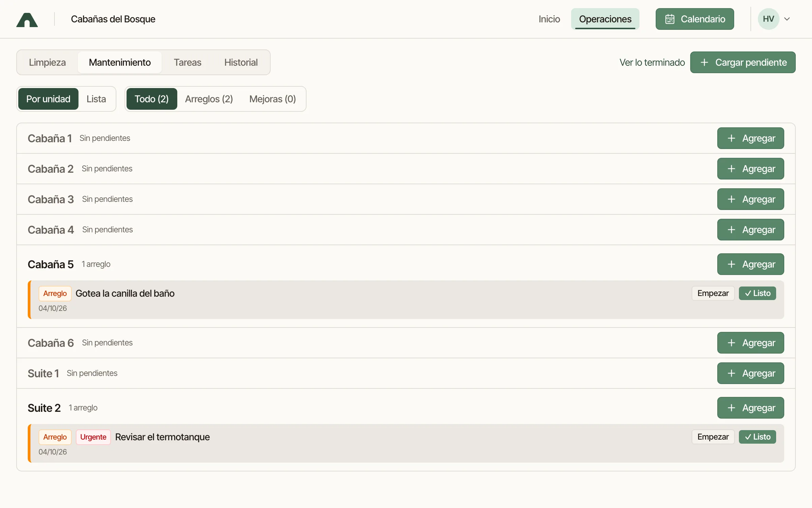Click the Ver lo terminado link

point(652,62)
